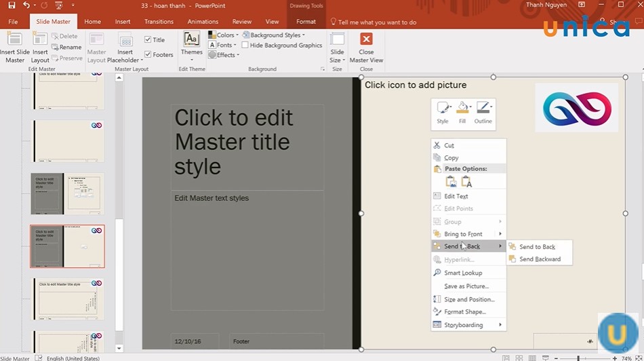Enable Hide Background Graphics checkbox
644x361 pixels.
(x=245, y=45)
